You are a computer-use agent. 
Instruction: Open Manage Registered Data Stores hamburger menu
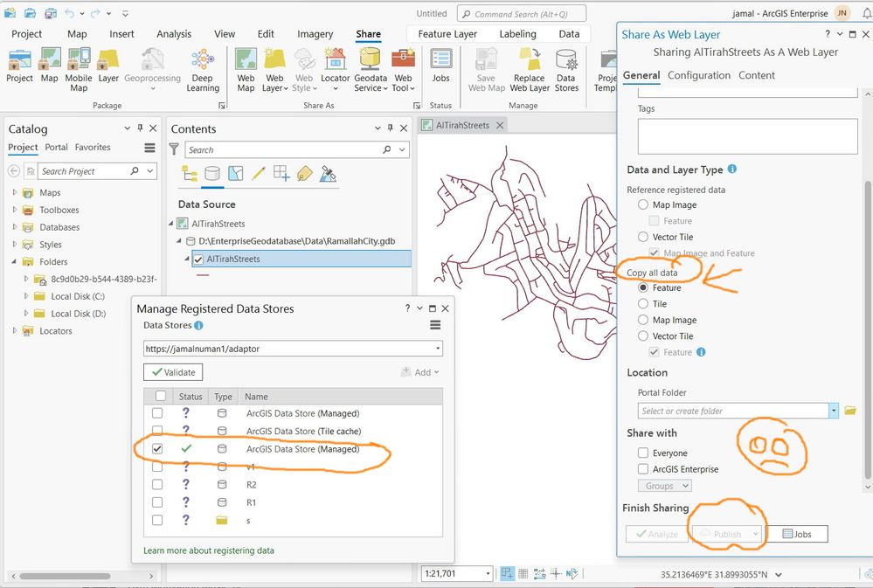point(435,325)
